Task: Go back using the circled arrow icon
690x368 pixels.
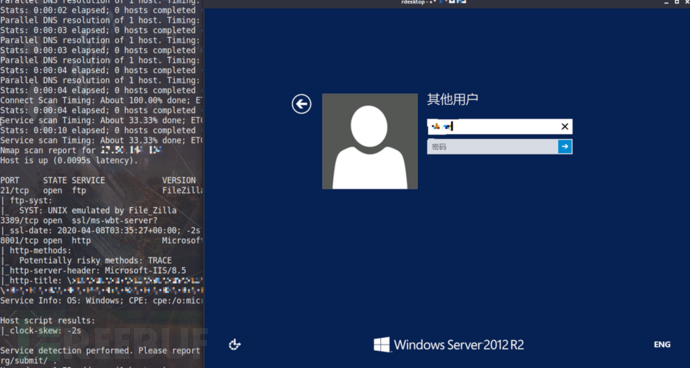Action: pyautogui.click(x=301, y=104)
